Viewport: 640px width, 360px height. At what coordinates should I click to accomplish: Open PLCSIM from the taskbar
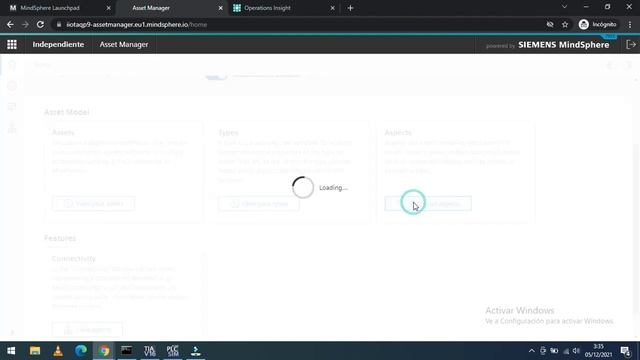(173, 351)
